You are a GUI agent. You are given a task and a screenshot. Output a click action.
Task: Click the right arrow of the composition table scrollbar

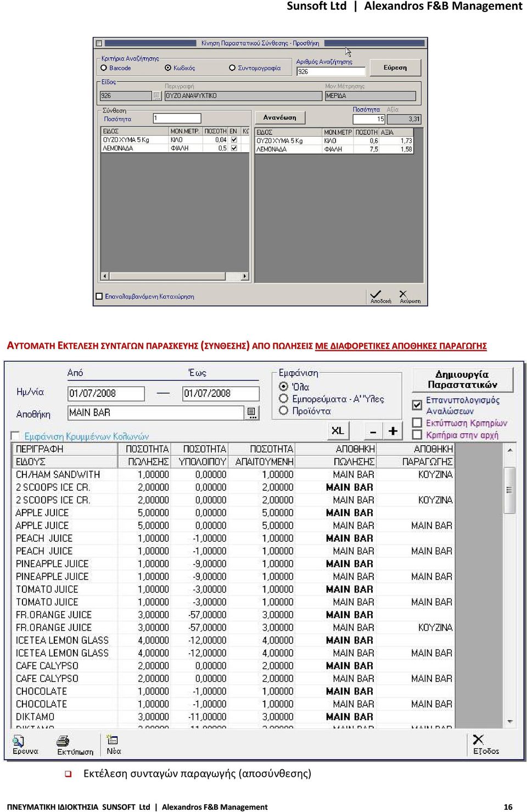pyautogui.click(x=245, y=276)
